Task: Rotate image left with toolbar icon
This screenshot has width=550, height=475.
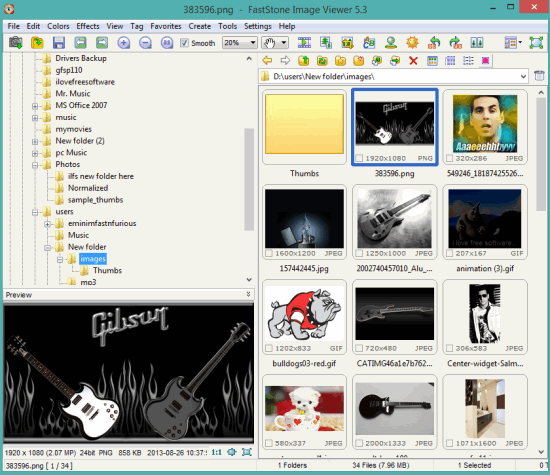Action: point(434,43)
